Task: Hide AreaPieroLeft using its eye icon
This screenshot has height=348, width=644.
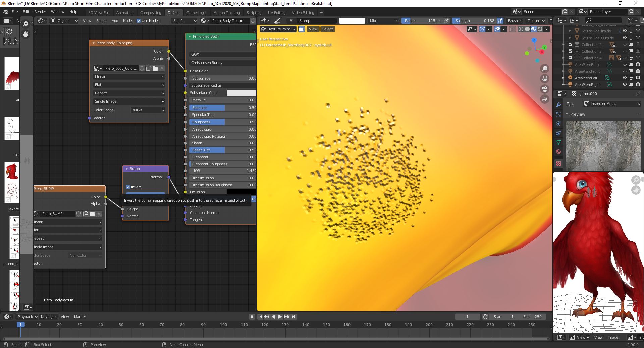Action: click(625, 78)
